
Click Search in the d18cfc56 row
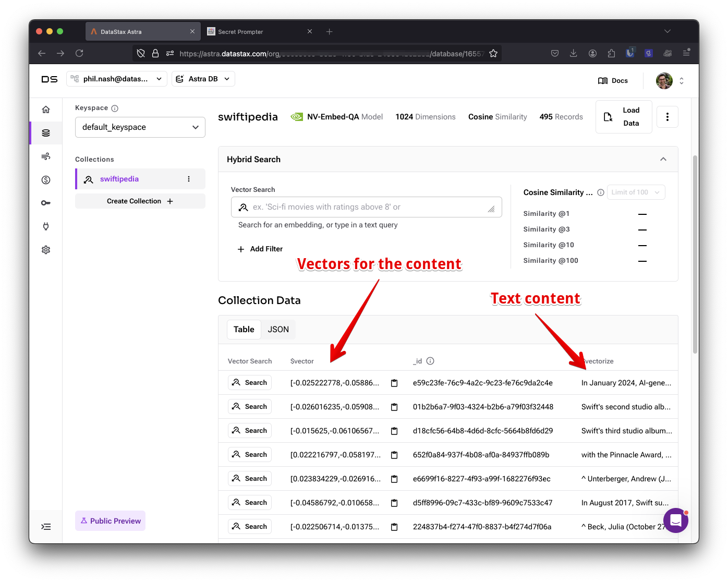tap(250, 431)
